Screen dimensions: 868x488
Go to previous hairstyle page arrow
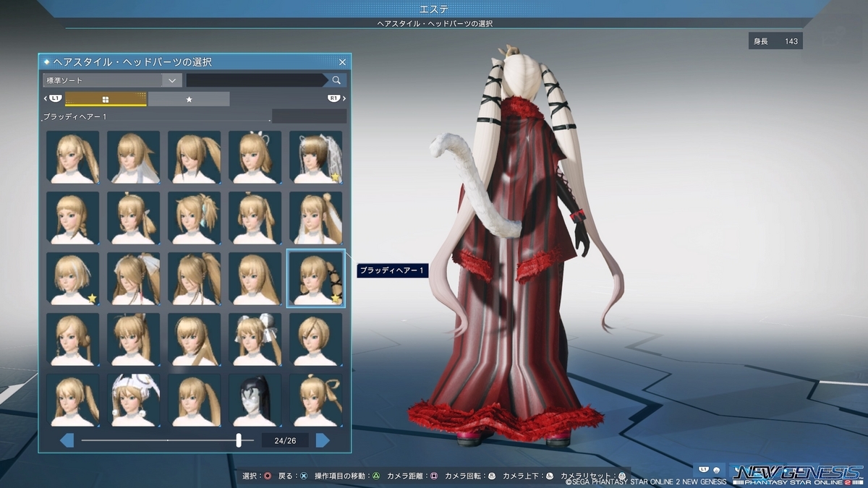click(x=67, y=440)
